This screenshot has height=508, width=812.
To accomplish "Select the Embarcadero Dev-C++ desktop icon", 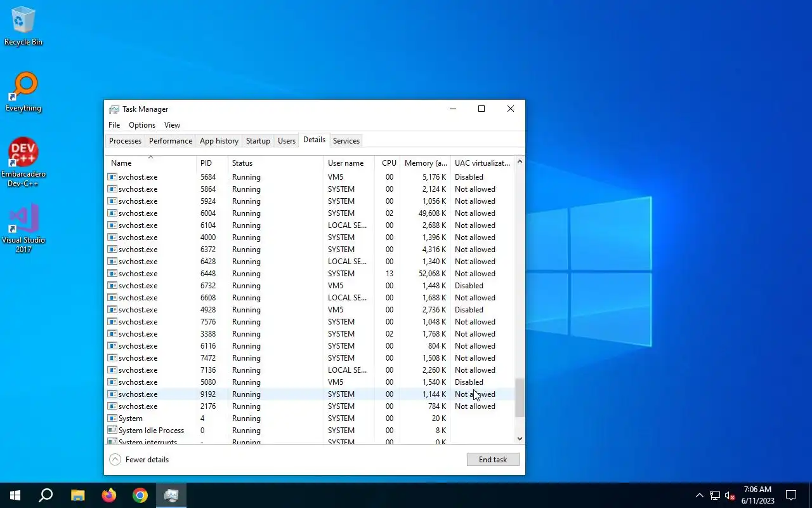I will coord(23,163).
